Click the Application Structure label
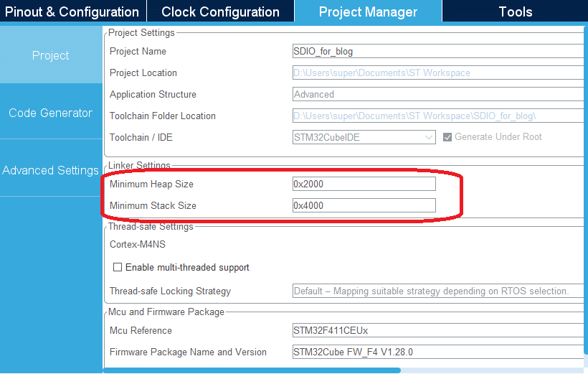The height and width of the screenshot is (374, 588). tap(153, 94)
